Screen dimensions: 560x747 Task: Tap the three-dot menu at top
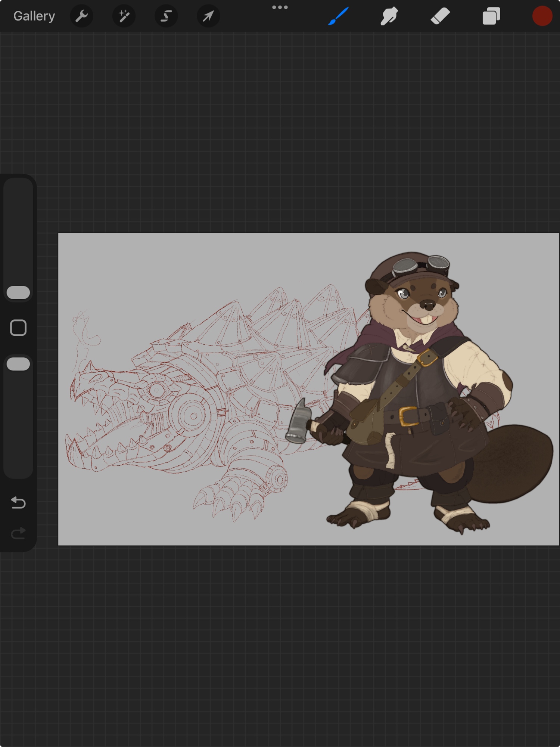point(280,7)
